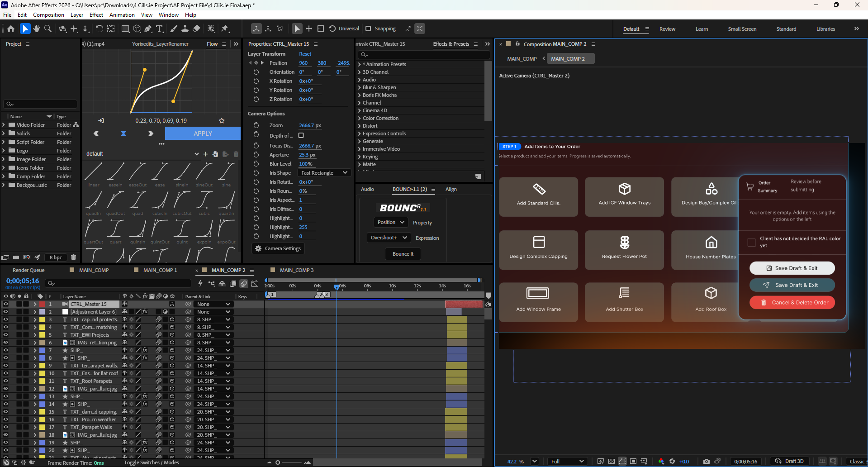Click the expand workspaces chevron icon

pos(857,29)
